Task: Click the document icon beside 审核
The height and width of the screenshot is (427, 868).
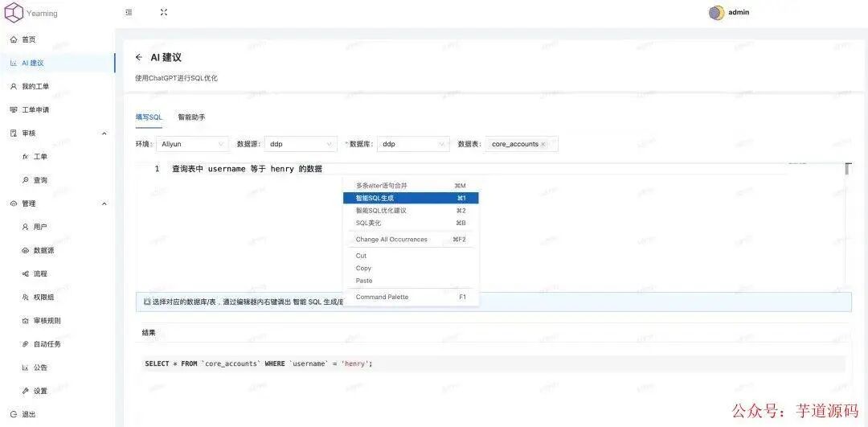Action: [14, 133]
